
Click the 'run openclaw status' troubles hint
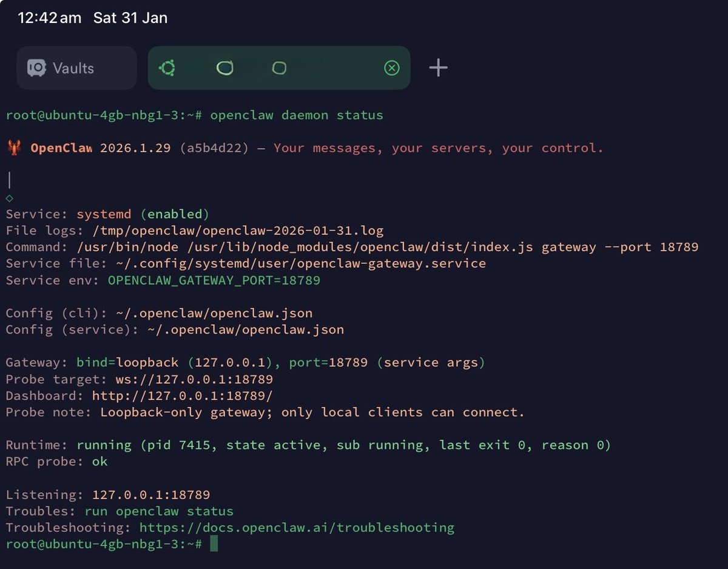click(159, 511)
